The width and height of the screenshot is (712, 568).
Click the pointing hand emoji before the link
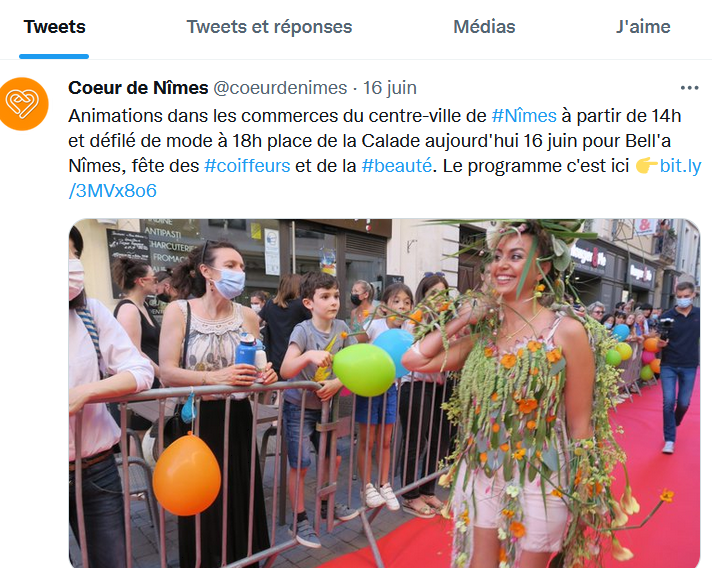pyautogui.click(x=647, y=166)
